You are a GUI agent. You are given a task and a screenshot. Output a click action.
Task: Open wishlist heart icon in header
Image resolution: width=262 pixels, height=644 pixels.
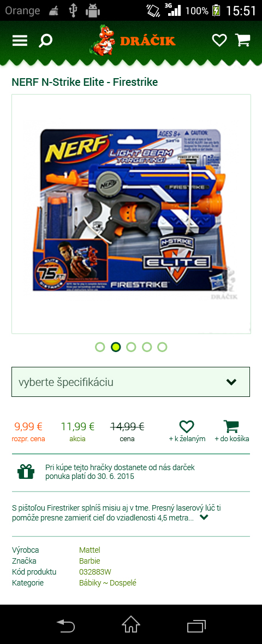(x=219, y=40)
